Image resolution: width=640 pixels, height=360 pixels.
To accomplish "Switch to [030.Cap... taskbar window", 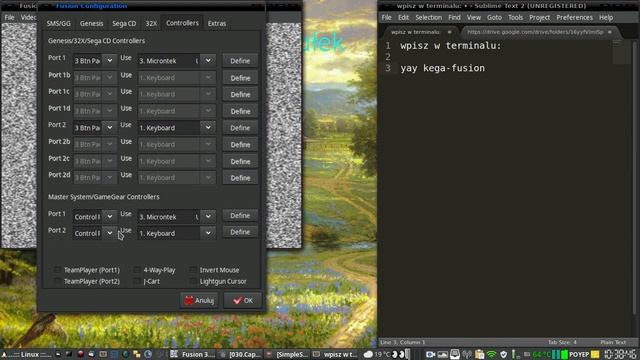I will point(240,354).
